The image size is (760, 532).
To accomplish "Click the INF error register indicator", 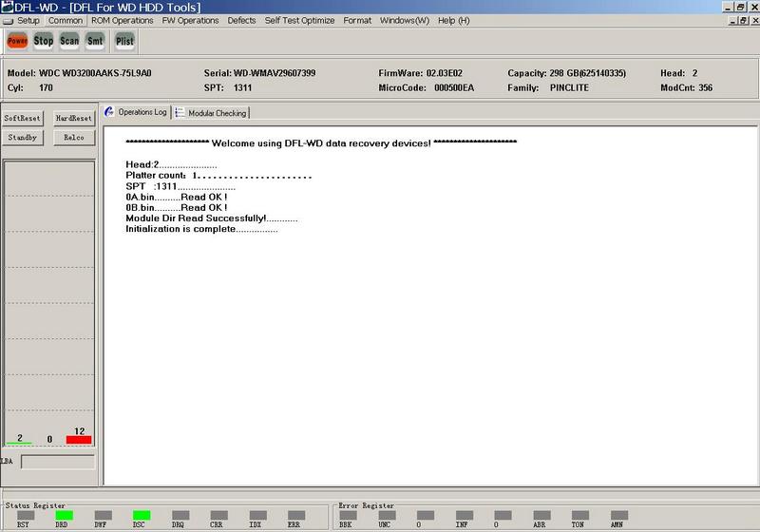I will coord(465,515).
